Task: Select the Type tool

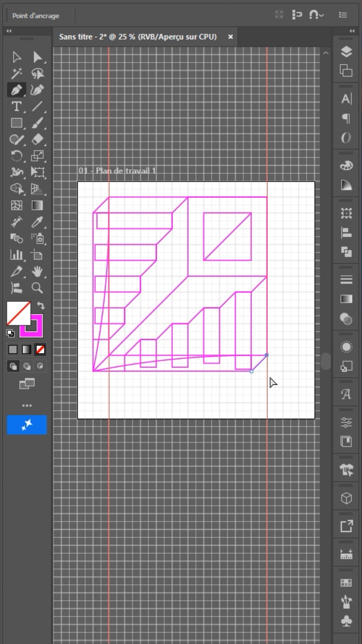Action: [16, 106]
